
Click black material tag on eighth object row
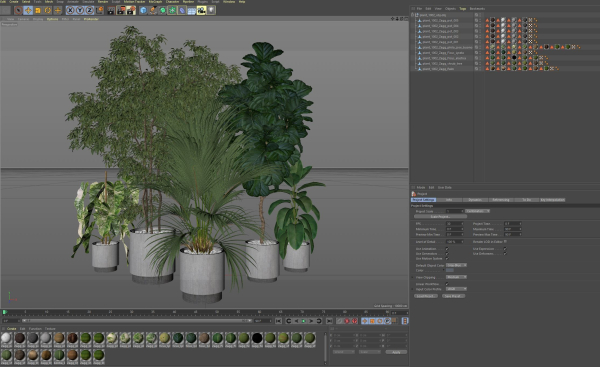click(x=514, y=58)
